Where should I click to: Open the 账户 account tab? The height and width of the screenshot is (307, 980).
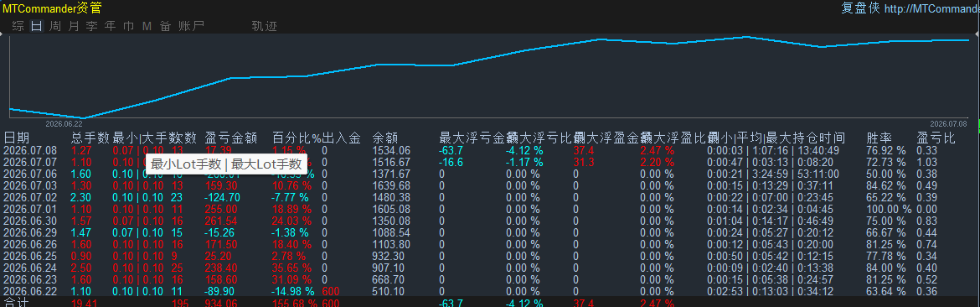191,26
